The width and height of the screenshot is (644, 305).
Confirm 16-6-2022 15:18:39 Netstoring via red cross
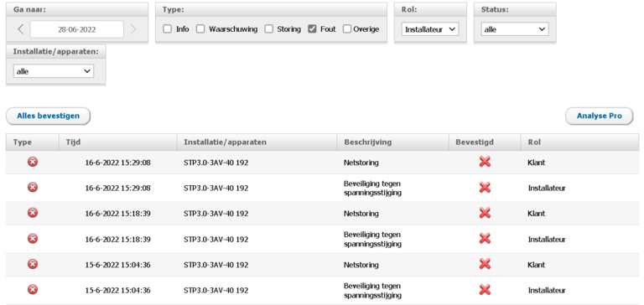point(485,213)
